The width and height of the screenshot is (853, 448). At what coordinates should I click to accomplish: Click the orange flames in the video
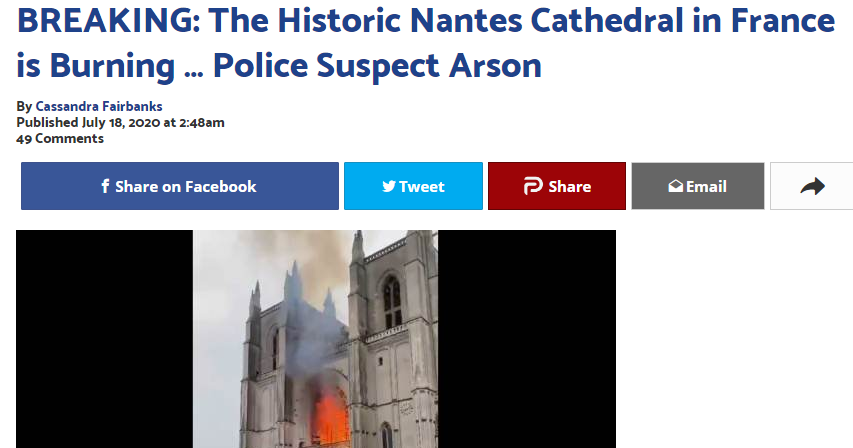point(331,415)
